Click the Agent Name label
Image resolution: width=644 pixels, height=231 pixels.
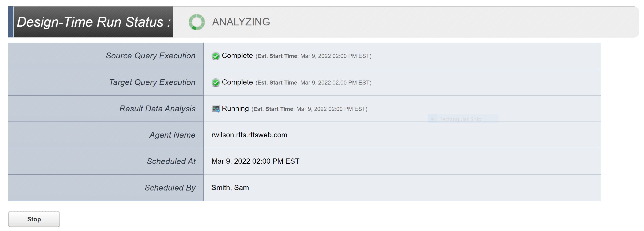[172, 135]
